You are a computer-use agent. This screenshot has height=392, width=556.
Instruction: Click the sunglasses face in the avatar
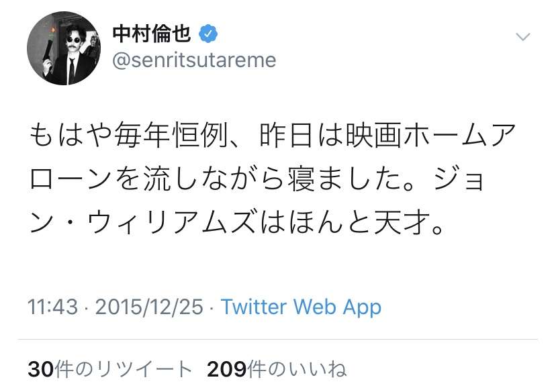74,38
